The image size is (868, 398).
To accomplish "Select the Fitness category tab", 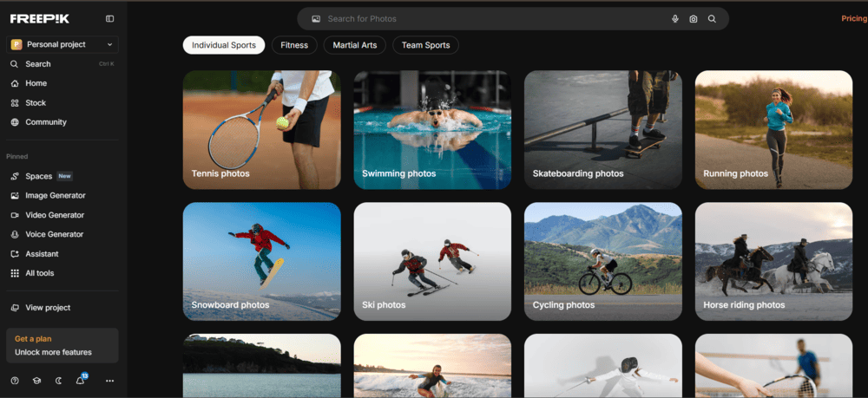I will pos(294,45).
